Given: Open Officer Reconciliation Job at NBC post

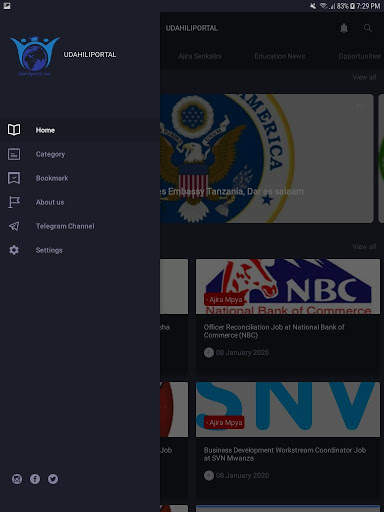Looking at the screenshot, I should point(274,331).
